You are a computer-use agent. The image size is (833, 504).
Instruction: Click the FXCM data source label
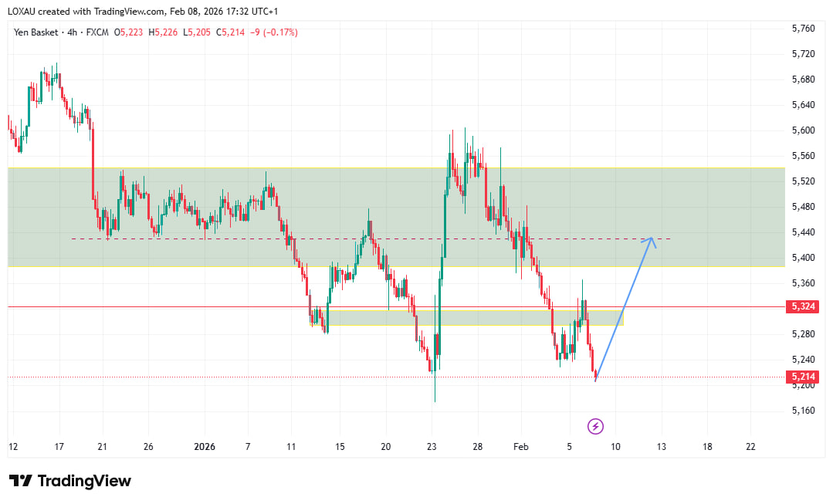point(97,32)
